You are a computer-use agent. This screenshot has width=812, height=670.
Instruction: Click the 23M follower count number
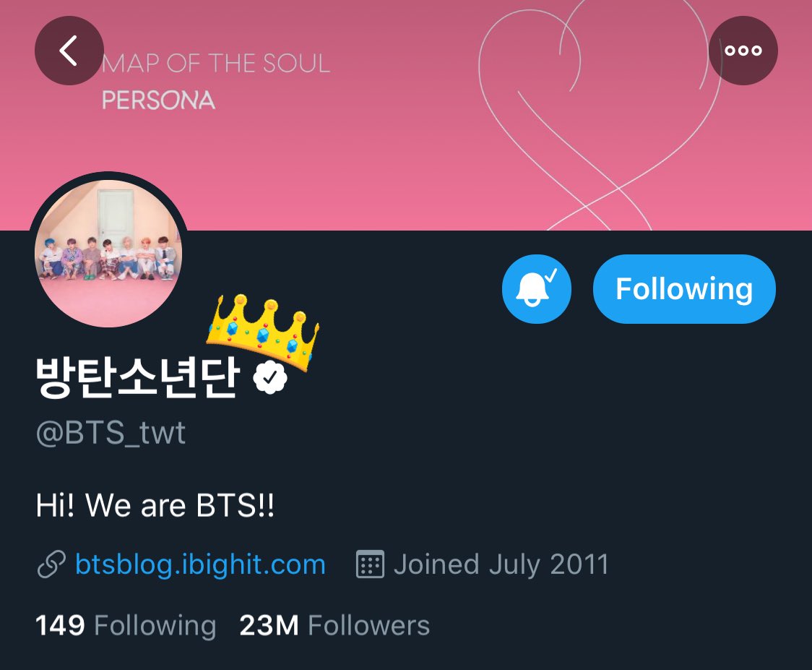coord(269,625)
